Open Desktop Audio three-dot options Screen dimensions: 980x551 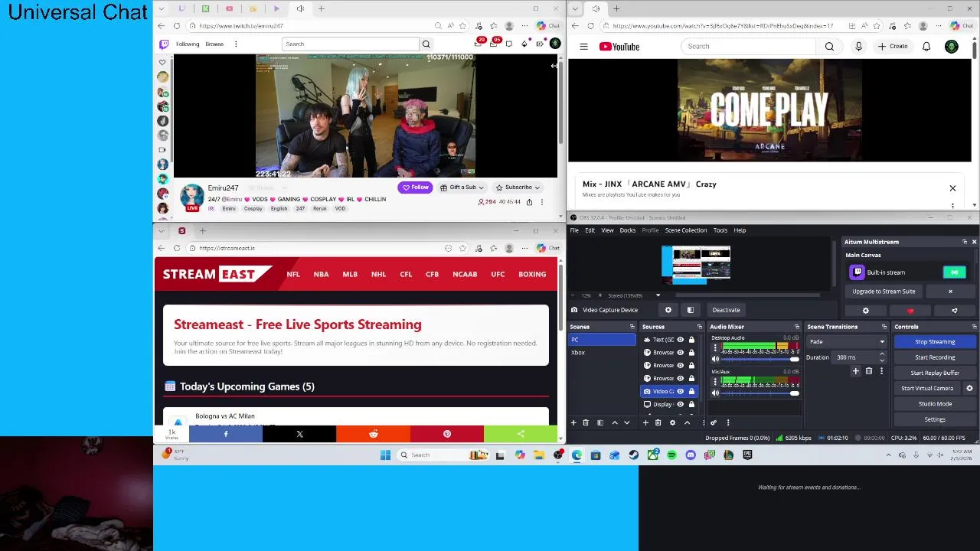click(x=715, y=347)
